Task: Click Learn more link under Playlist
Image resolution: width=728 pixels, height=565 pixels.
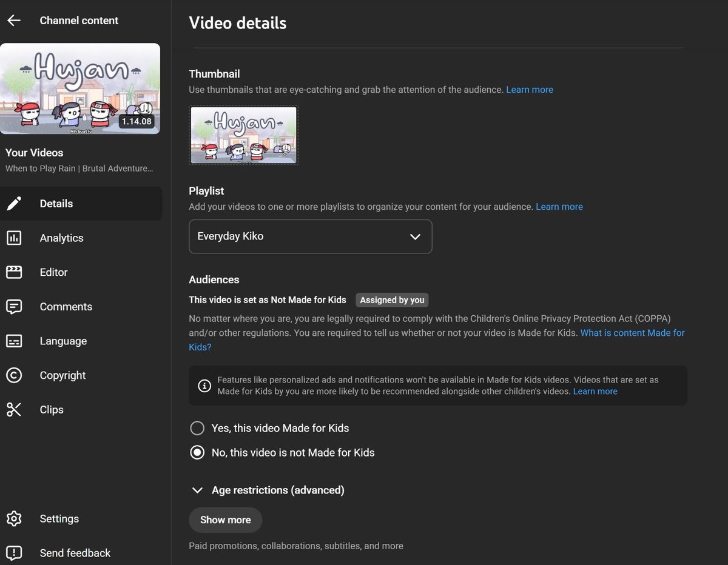Action: (559, 207)
